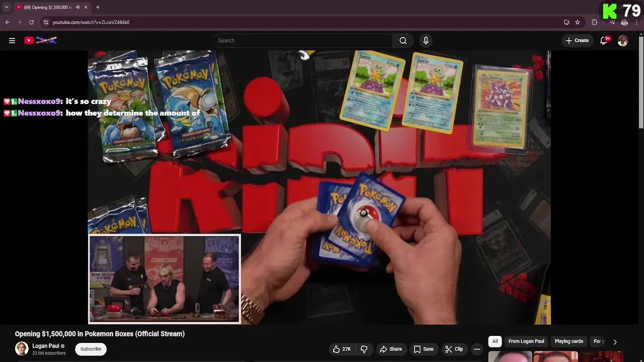644x362 pixels.
Task: Reload the page
Action: click(31, 22)
